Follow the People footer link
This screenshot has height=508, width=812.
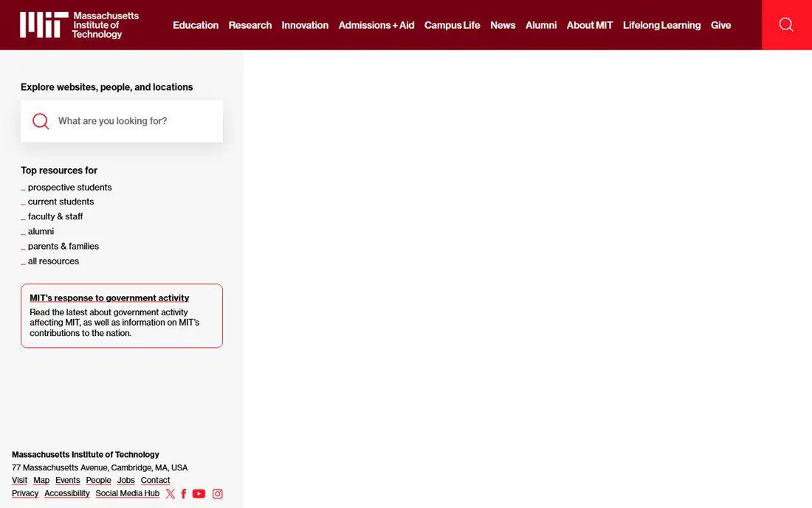pyautogui.click(x=98, y=480)
